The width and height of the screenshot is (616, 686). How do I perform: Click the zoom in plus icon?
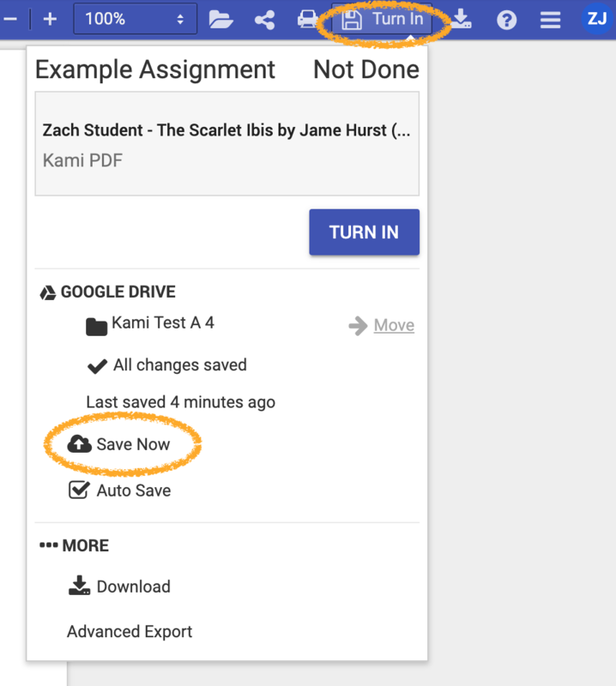(x=50, y=19)
